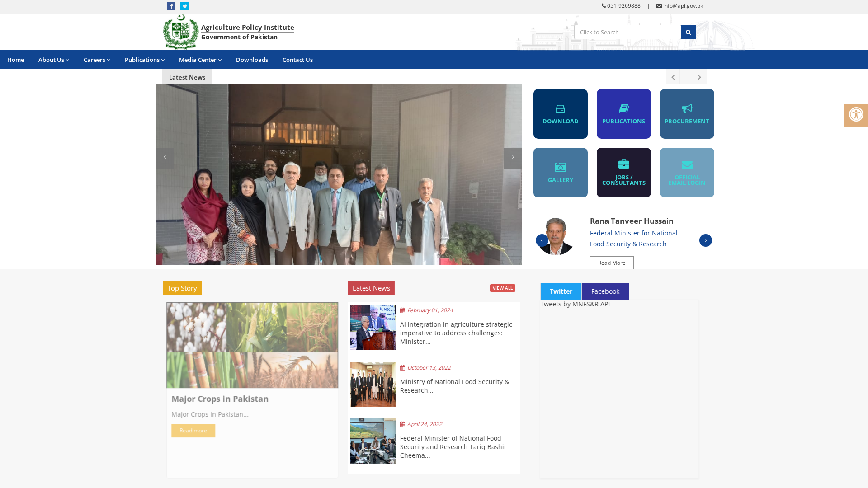Screen dimensions: 868x488
Task: Open the accessibility tools panel
Action: [x=856, y=115]
